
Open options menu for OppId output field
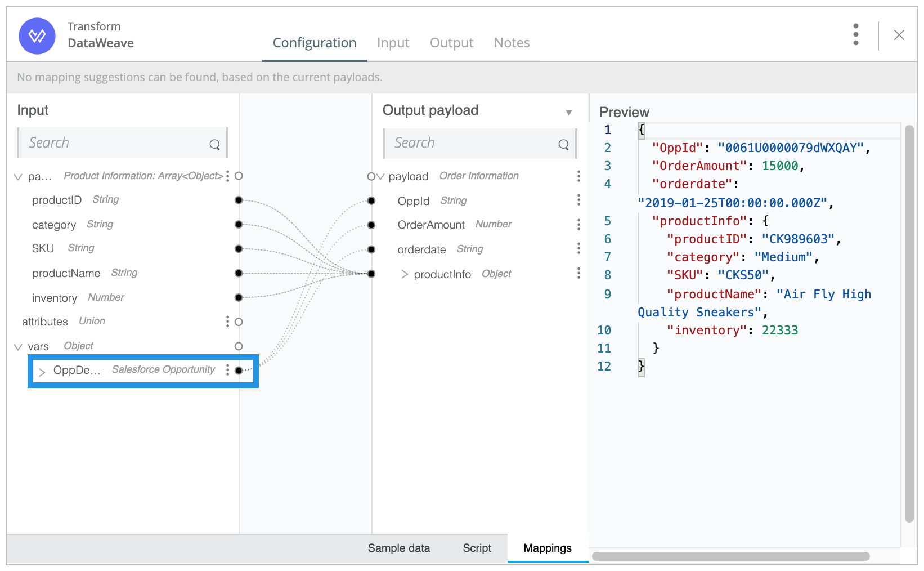[x=578, y=200]
